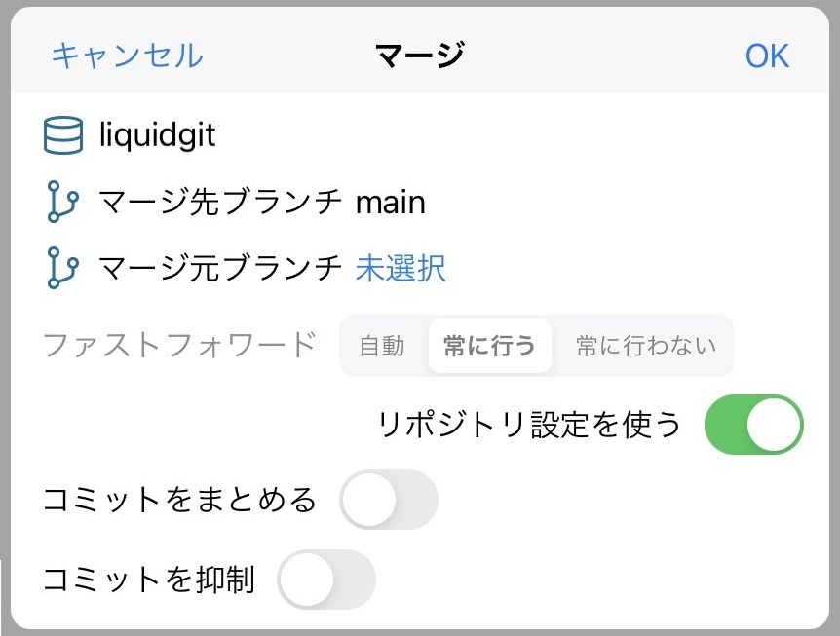Click the liquidgit repository name
The width and height of the screenshot is (840, 636).
(157, 134)
